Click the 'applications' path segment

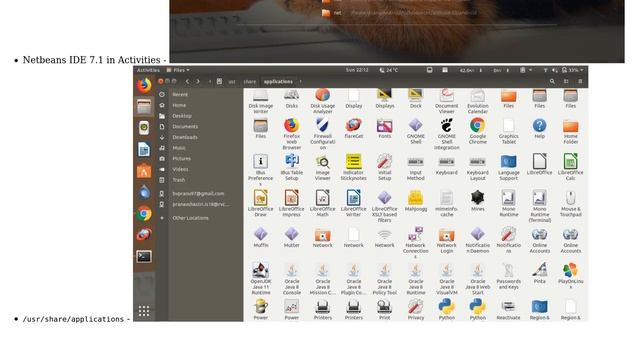278,82
